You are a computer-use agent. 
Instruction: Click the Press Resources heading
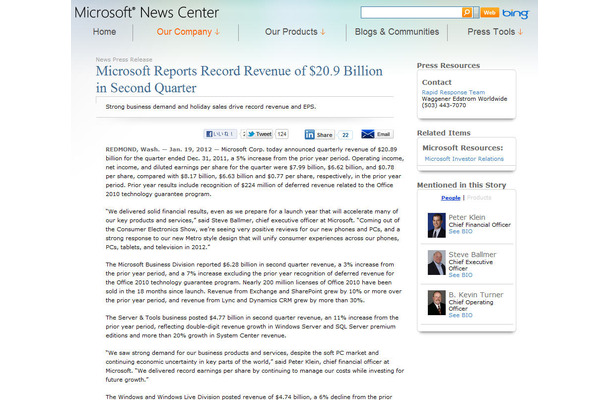[x=448, y=65]
